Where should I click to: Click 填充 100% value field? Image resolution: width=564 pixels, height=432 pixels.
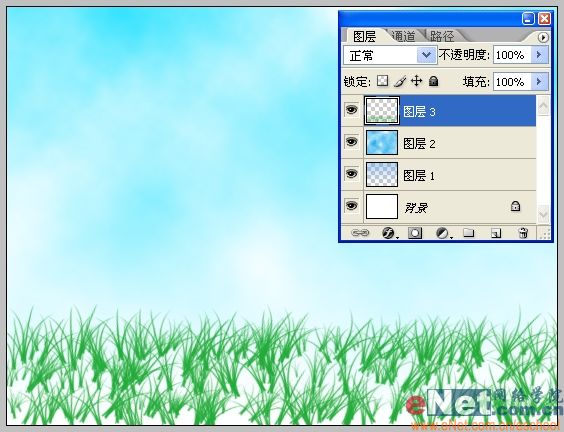click(x=512, y=82)
